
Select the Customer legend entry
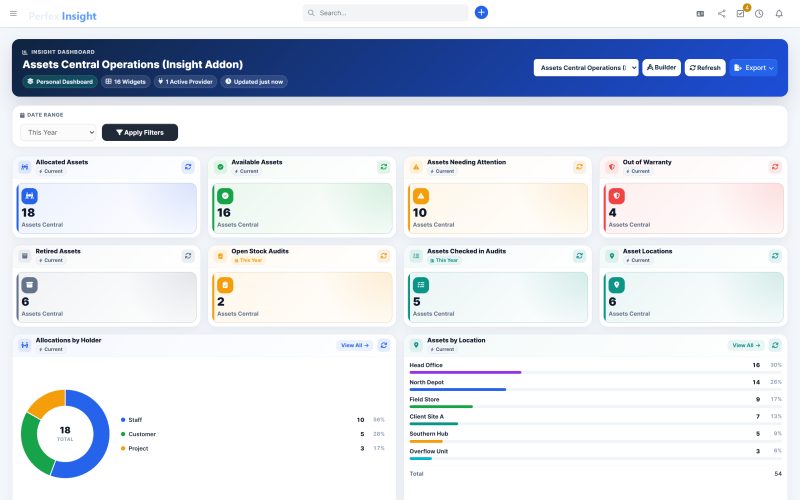253,434
